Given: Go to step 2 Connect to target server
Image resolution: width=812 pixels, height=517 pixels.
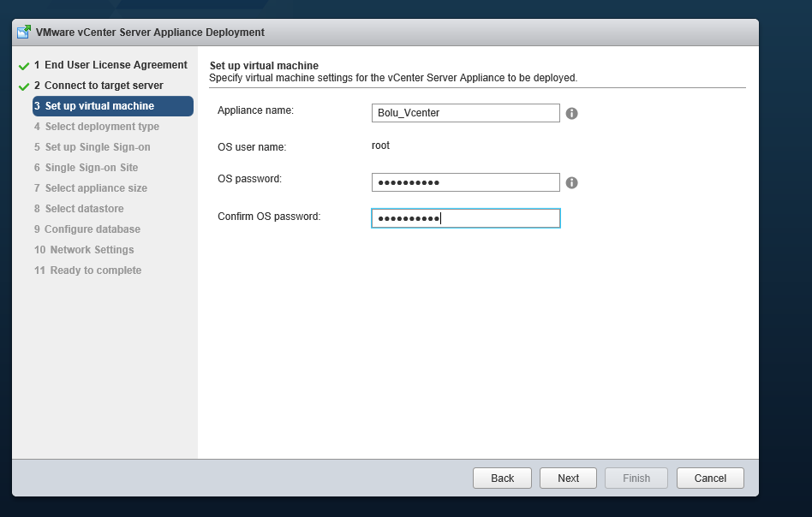Looking at the screenshot, I should 99,86.
